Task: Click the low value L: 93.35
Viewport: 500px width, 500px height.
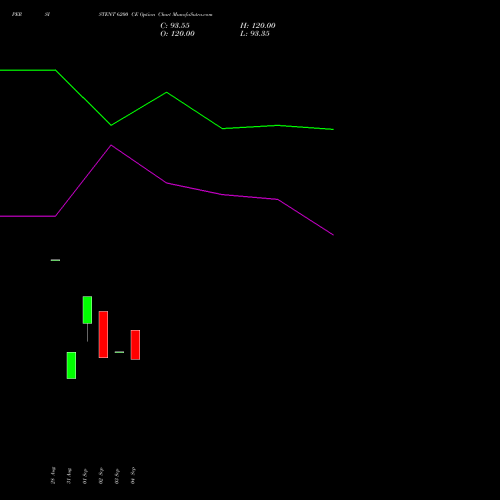Action: click(x=255, y=34)
